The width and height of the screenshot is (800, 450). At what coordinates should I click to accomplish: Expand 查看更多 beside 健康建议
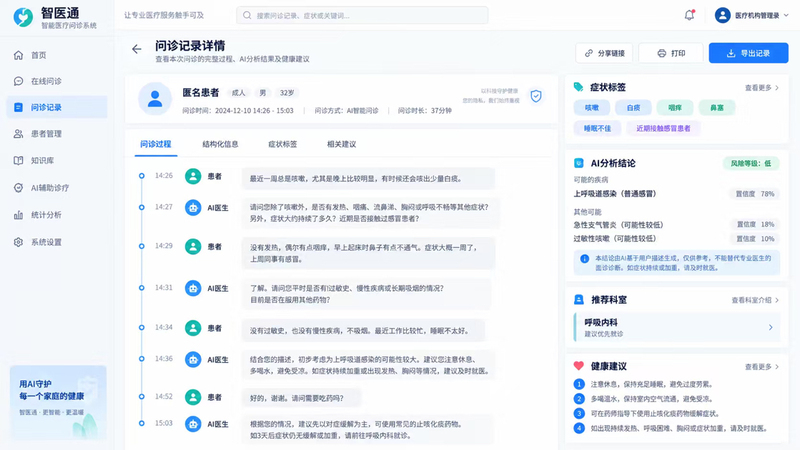pyautogui.click(x=762, y=366)
